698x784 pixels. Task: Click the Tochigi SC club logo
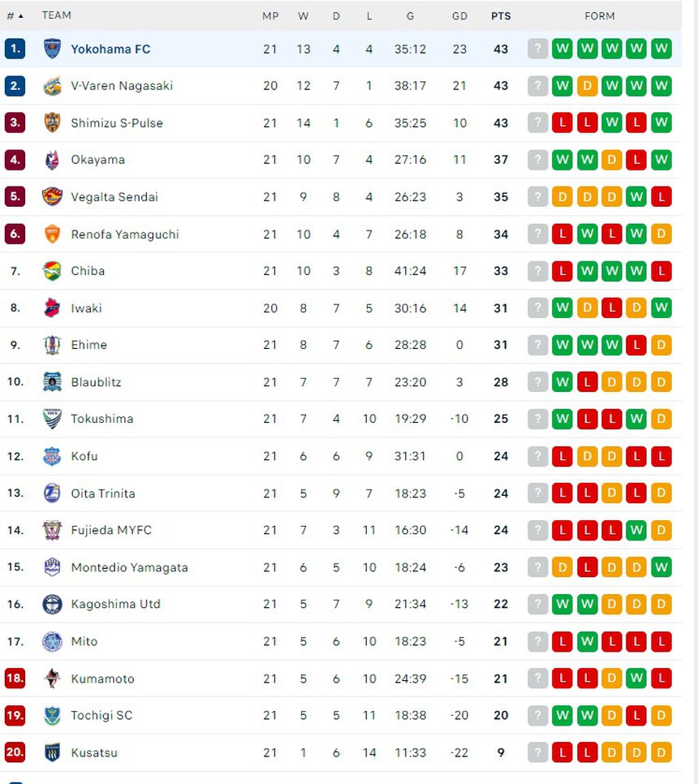pos(52,715)
